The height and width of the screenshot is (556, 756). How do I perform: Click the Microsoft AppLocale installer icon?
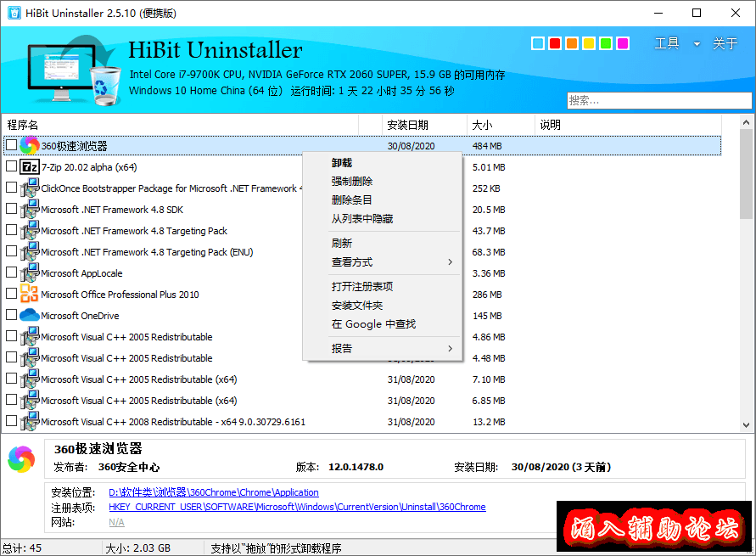tap(30, 273)
